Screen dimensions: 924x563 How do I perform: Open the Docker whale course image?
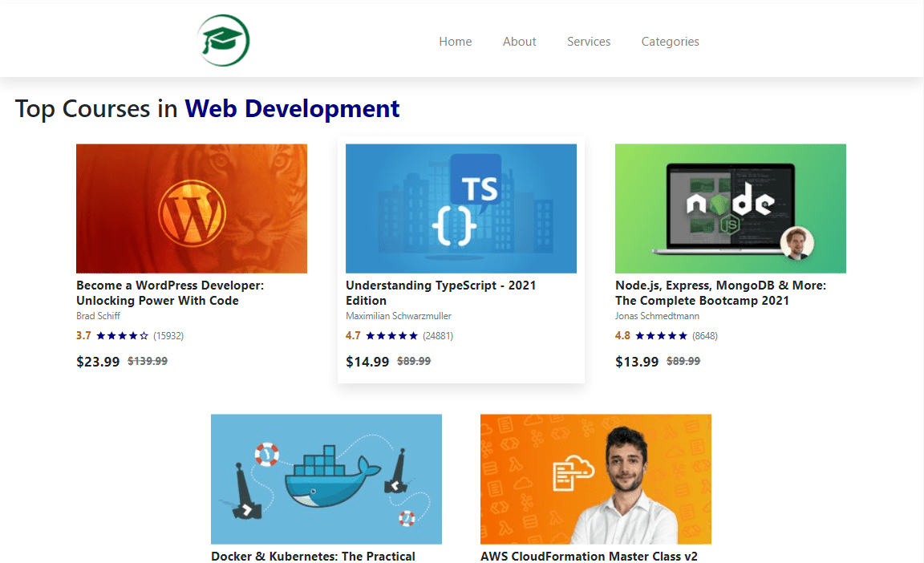pyautogui.click(x=326, y=479)
